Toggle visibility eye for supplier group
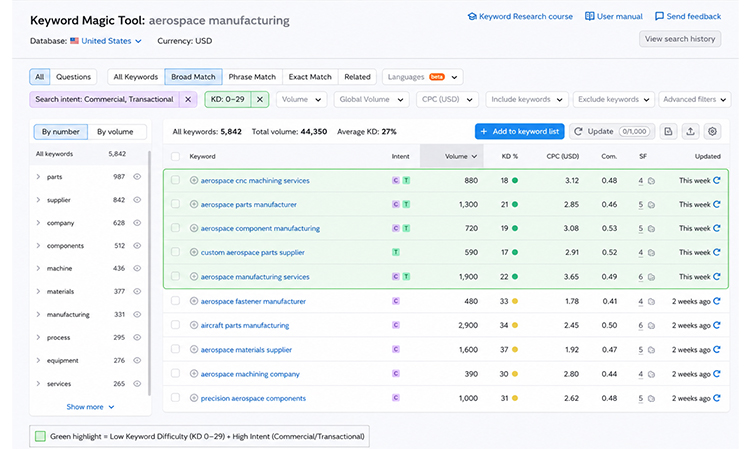The width and height of the screenshot is (750, 450). pyautogui.click(x=137, y=199)
